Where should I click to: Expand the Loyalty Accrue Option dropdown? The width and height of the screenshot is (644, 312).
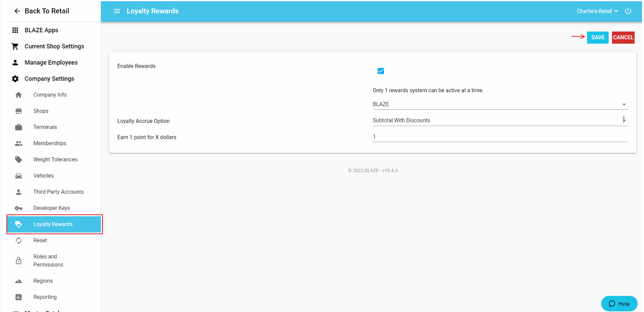pos(500,120)
